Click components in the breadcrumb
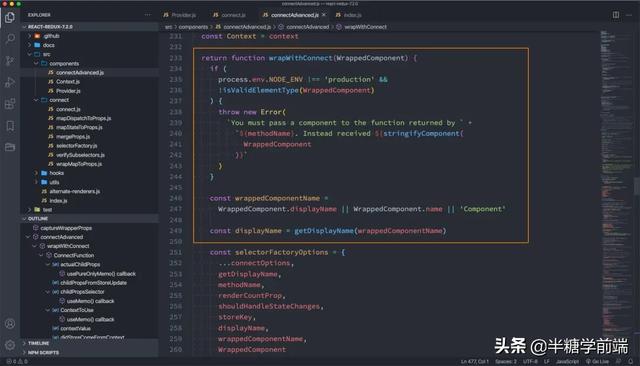 coord(193,27)
